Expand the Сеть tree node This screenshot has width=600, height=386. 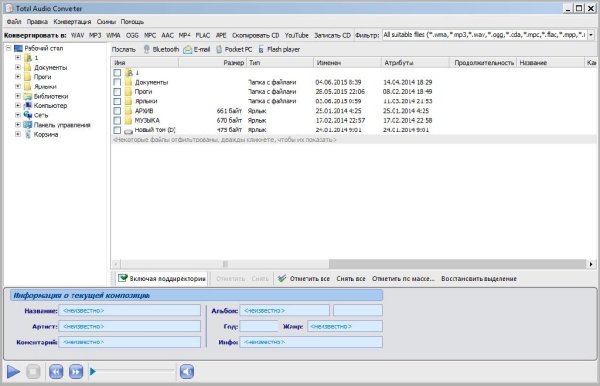click(18, 115)
